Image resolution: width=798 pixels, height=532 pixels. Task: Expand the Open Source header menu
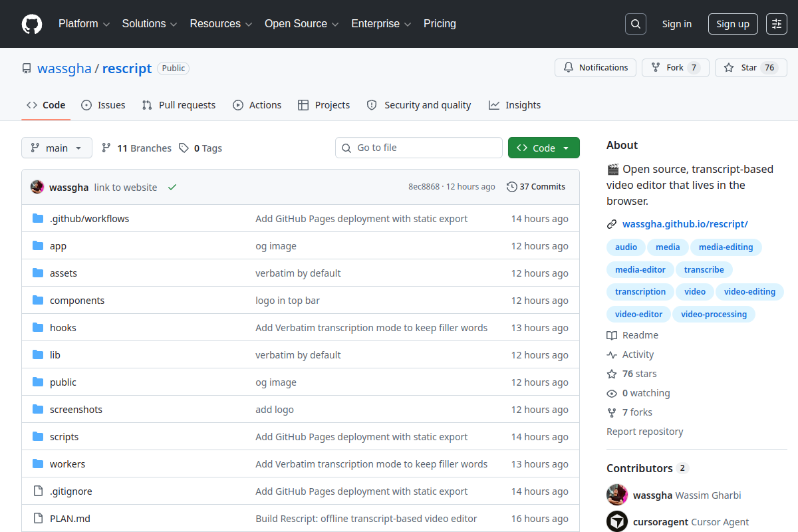click(x=302, y=24)
